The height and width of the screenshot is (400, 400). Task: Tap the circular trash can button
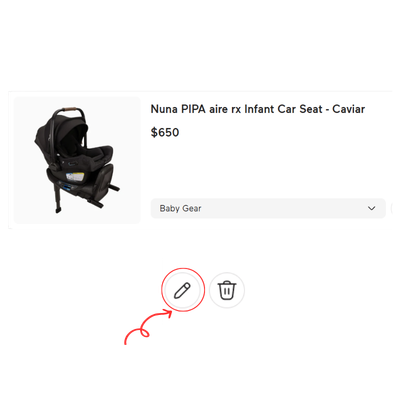tap(227, 290)
